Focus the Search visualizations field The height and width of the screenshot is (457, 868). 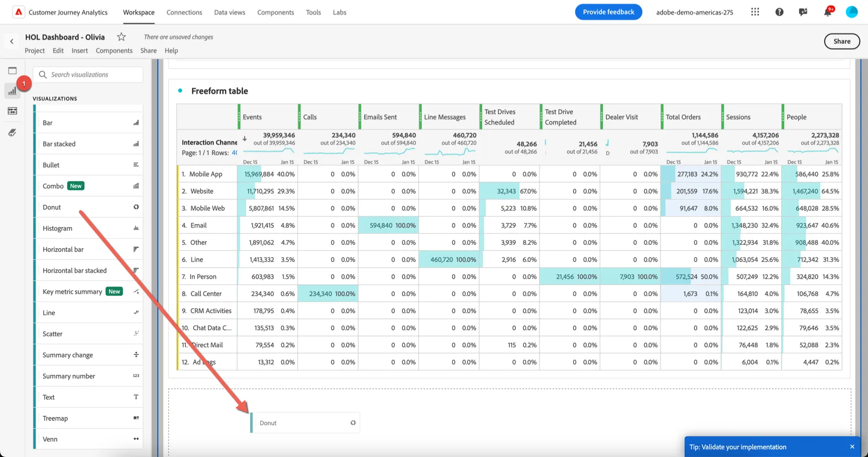88,74
